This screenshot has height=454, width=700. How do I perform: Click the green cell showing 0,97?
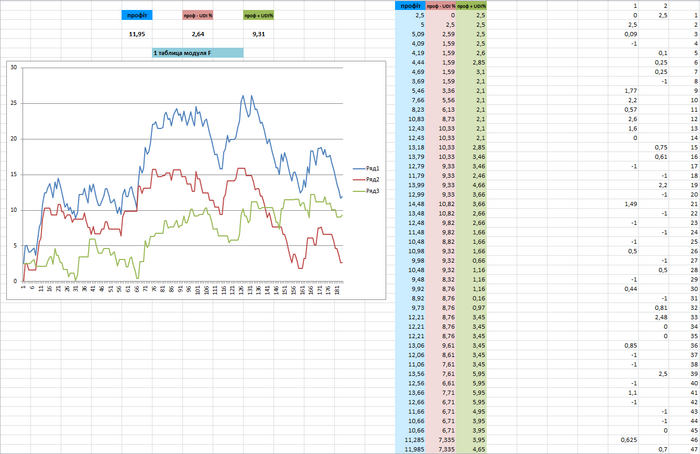coord(471,308)
